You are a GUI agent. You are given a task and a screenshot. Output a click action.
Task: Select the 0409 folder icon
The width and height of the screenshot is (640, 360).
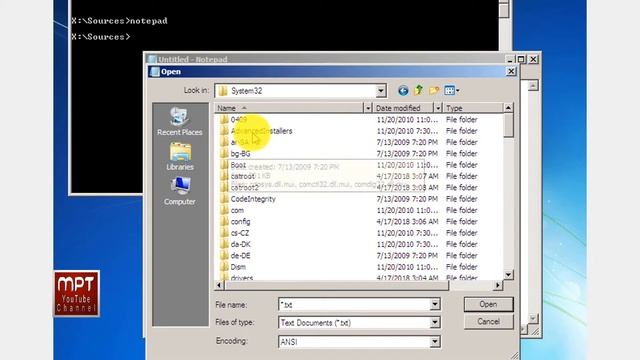[224, 120]
